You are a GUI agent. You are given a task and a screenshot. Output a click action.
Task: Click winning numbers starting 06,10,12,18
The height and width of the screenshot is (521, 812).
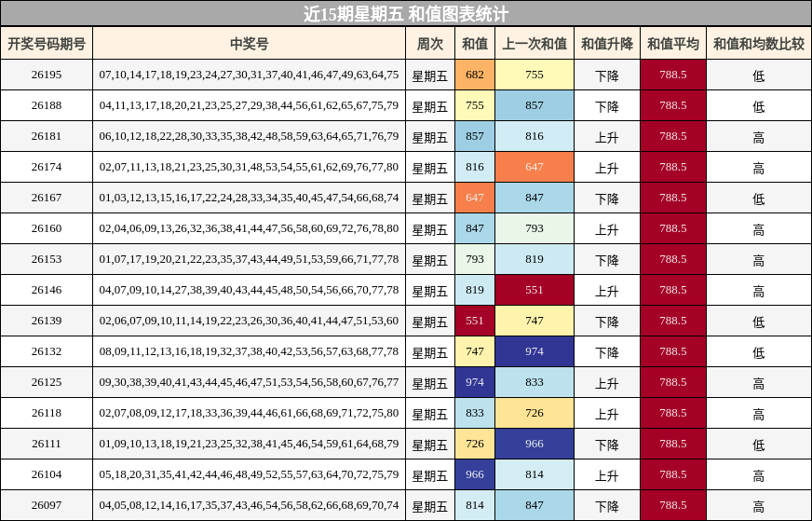coord(249,136)
